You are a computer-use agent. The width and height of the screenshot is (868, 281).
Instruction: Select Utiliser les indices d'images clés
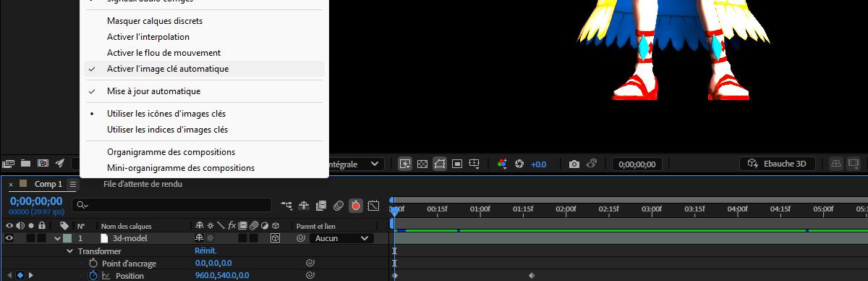204,130
